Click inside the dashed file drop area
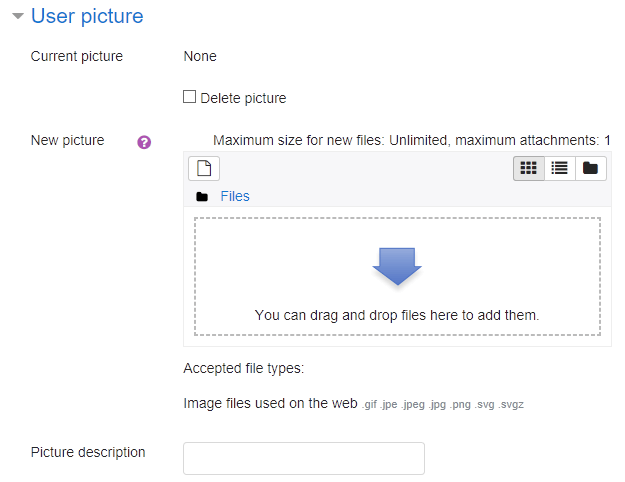Screen dimensions: 625x482 point(397,277)
